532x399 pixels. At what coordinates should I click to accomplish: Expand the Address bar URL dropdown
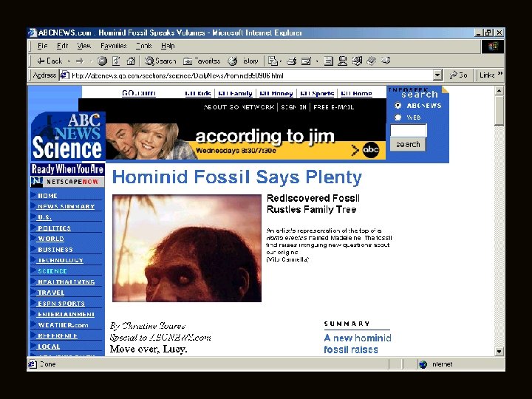(437, 75)
